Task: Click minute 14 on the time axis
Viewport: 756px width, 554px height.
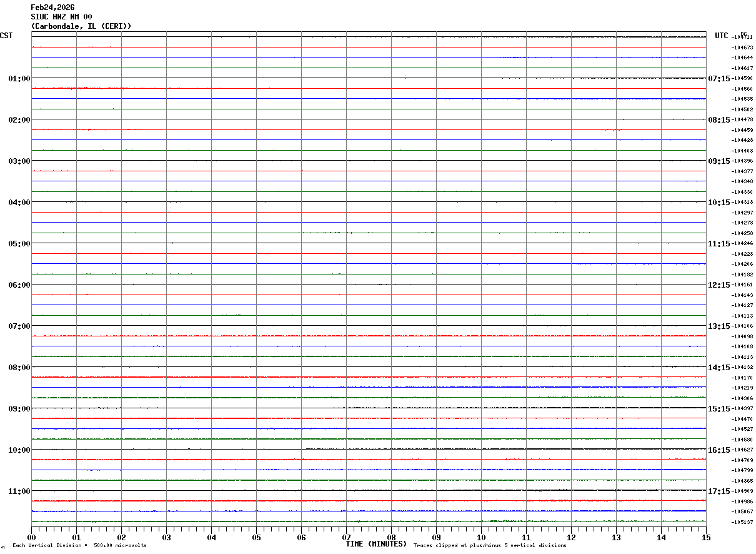Action: coord(661,537)
